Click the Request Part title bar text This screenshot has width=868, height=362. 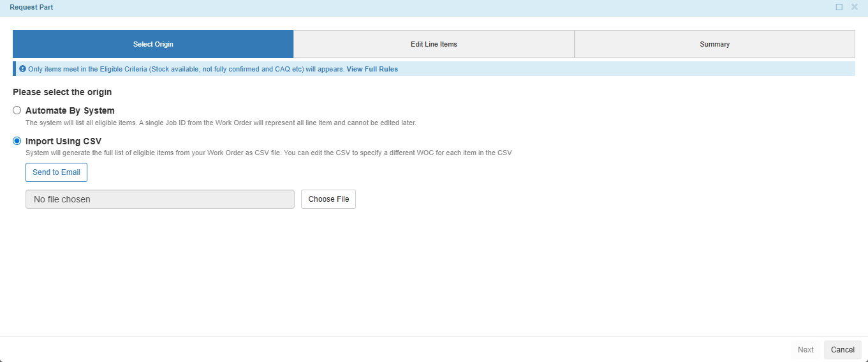click(31, 7)
